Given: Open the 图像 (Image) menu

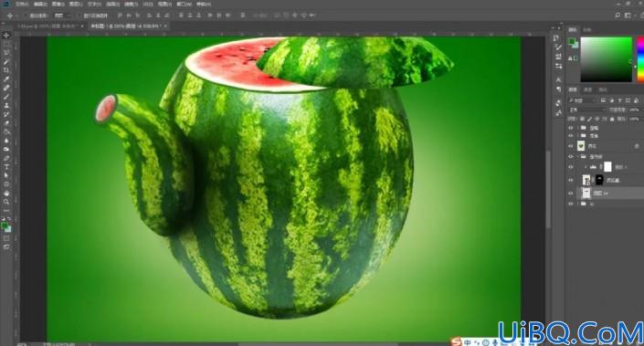Looking at the screenshot, I should (58, 4).
